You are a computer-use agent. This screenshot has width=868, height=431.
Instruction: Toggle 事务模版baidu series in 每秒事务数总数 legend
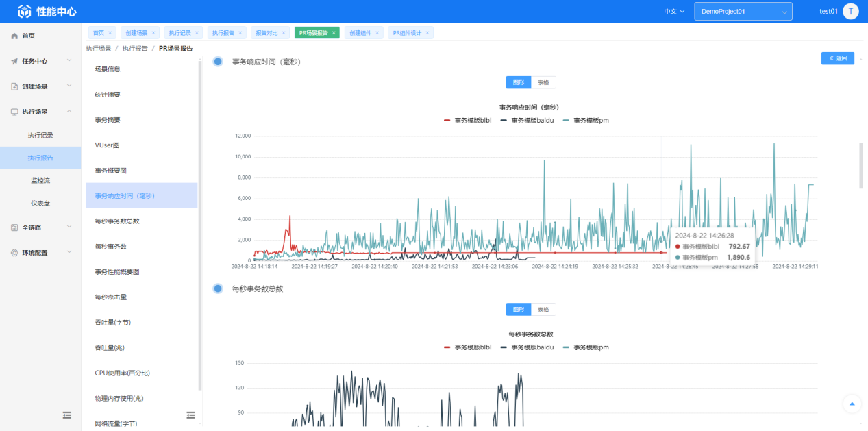coord(527,347)
